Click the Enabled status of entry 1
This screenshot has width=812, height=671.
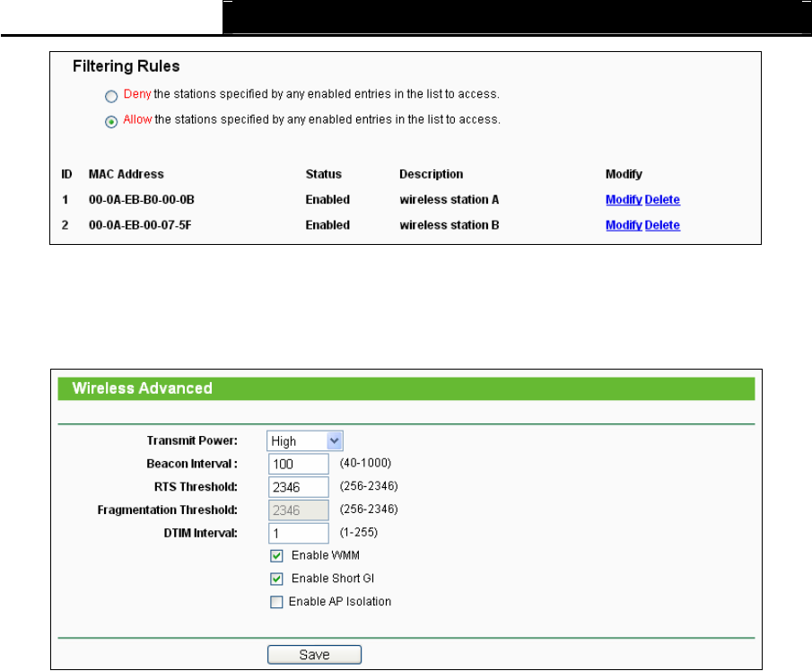(327, 200)
